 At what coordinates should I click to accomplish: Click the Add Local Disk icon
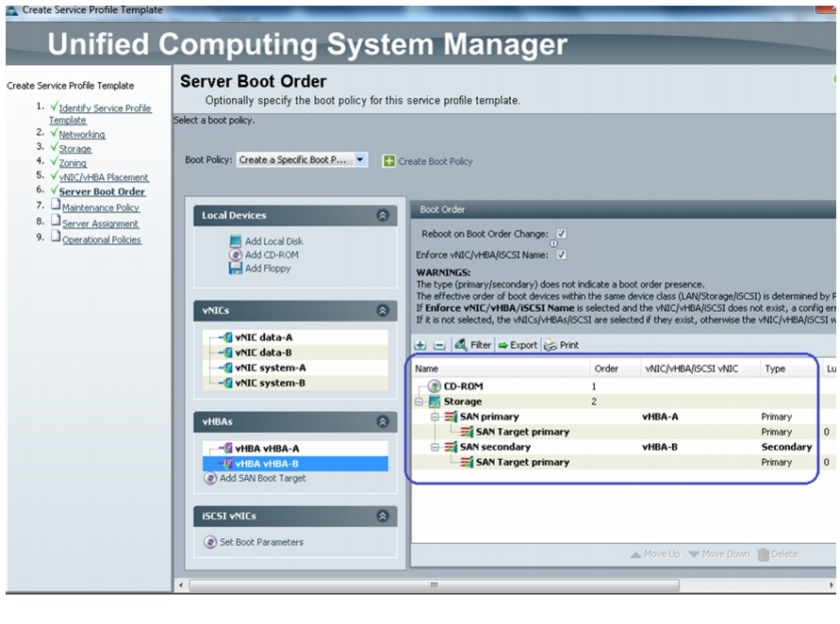[235, 241]
